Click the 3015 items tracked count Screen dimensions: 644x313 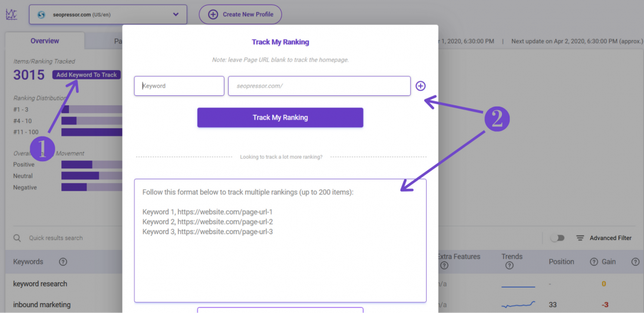click(29, 75)
